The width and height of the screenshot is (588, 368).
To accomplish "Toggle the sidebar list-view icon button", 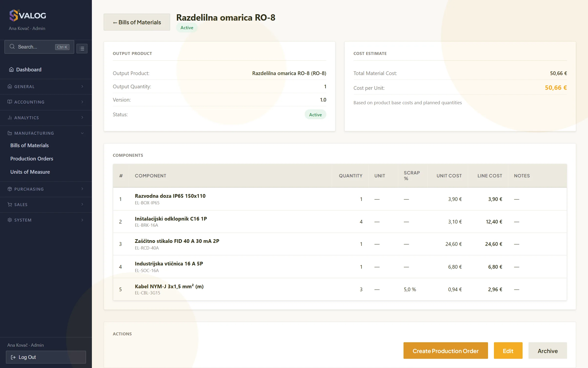I will click(82, 48).
